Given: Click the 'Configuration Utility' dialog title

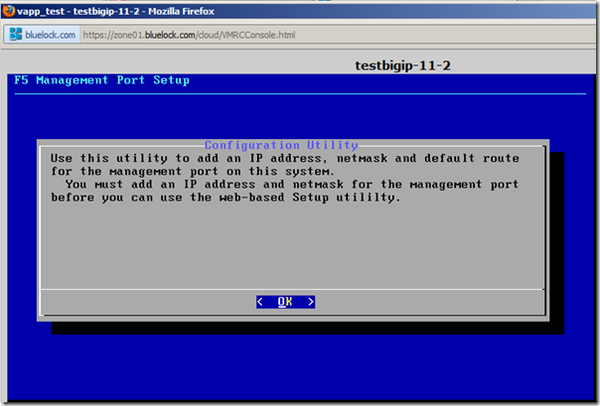Looking at the screenshot, I should pos(281,145).
